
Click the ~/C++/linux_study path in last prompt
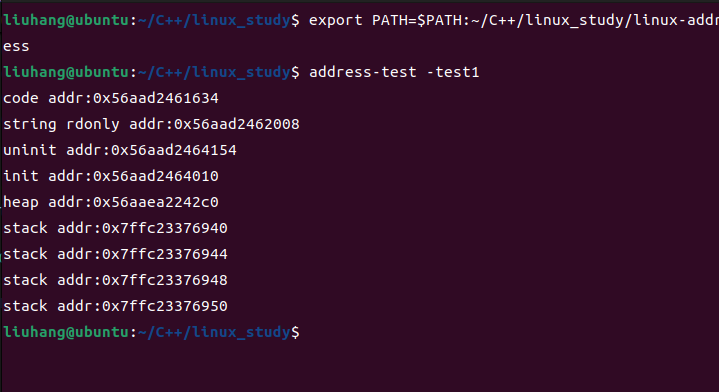[214, 332]
